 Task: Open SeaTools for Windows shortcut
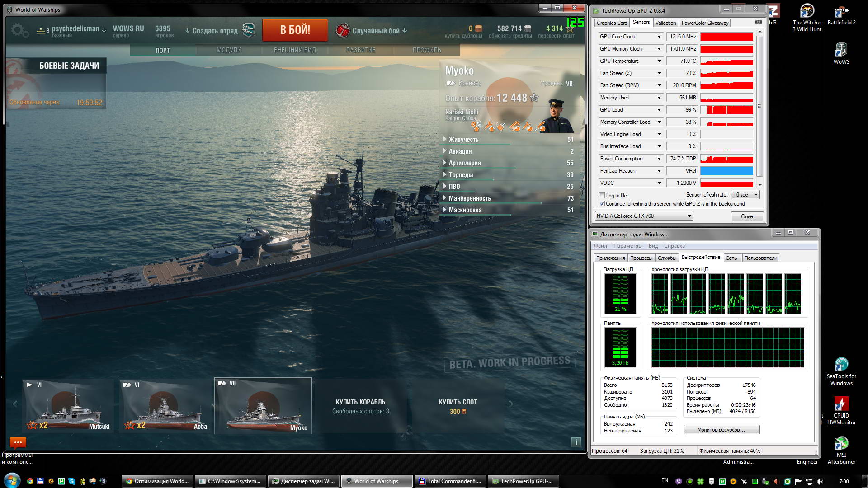(841, 371)
